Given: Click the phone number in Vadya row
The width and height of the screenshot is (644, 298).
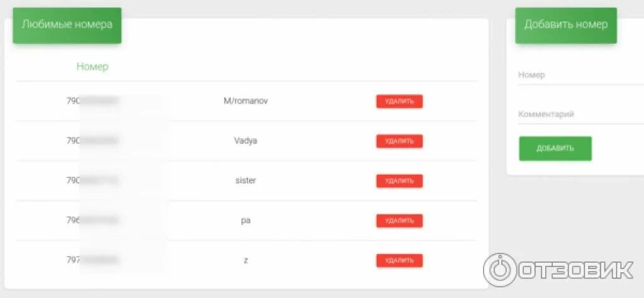Looking at the screenshot, I should point(93,141).
